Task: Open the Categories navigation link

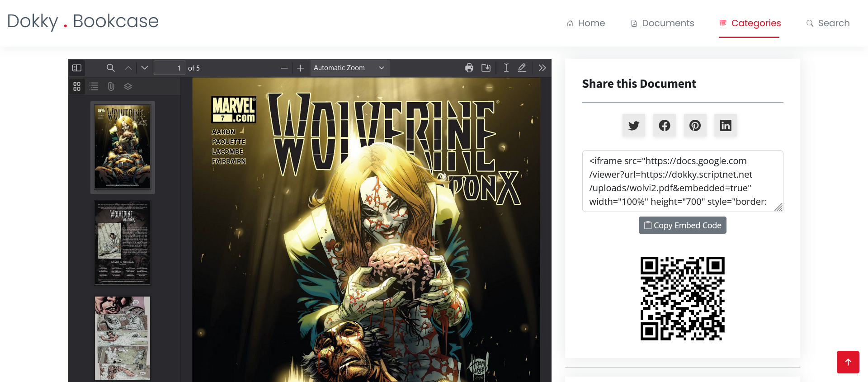Action: coord(750,23)
